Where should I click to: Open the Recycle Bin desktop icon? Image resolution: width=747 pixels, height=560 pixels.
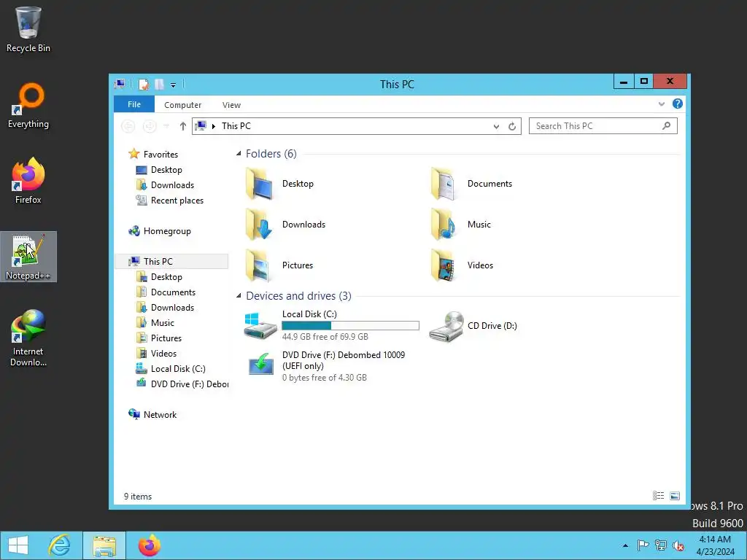(x=28, y=29)
